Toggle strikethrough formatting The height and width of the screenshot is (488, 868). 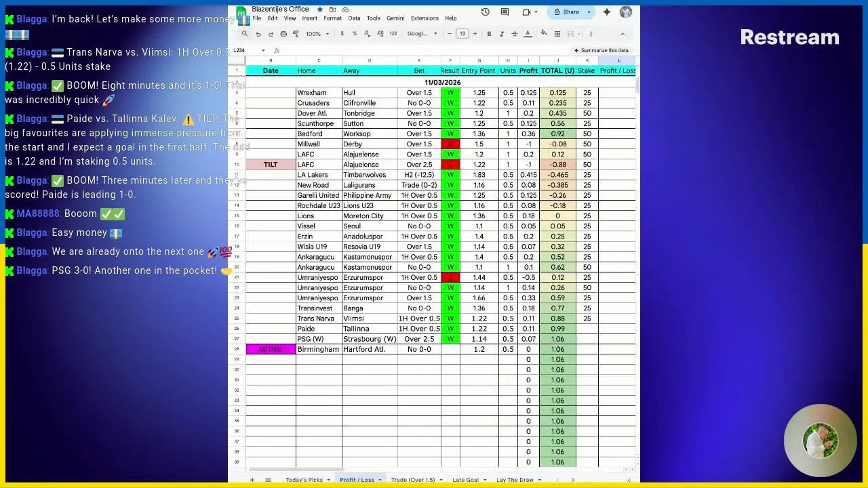click(514, 34)
